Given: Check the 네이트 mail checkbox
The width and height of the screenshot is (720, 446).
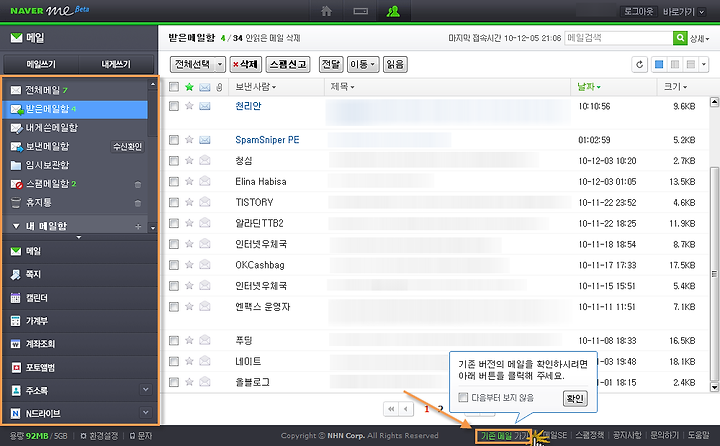Looking at the screenshot, I should click(x=174, y=361).
